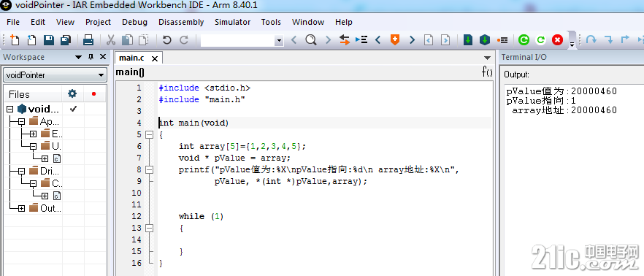
Task: Toggle a bookmark with the orange icon
Action: tap(395, 40)
